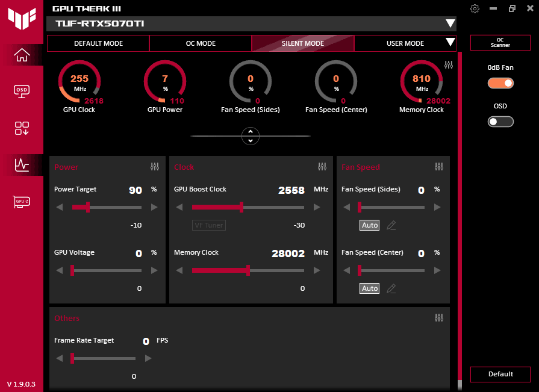Viewport: 539px width, 392px height.
Task: Open the settings gear icon
Action: point(475,8)
